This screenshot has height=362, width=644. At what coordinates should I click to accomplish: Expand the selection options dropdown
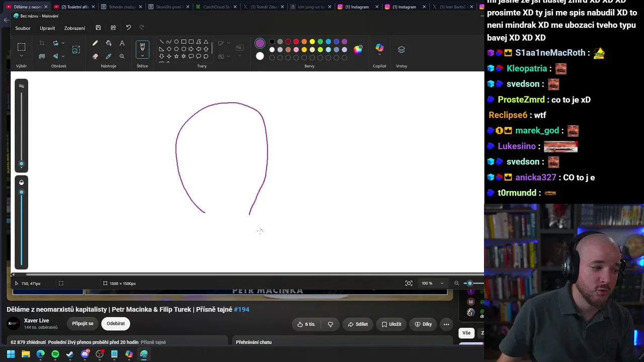tap(21, 56)
